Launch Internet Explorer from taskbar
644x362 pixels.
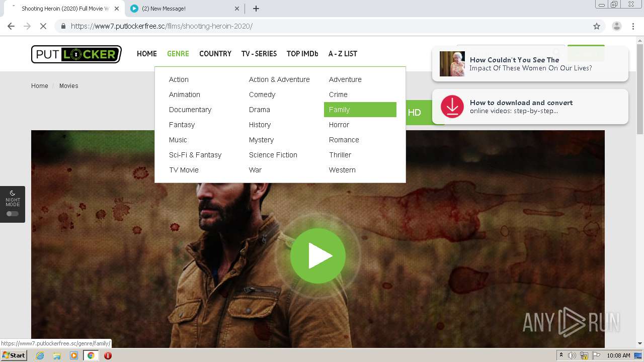[x=40, y=355]
